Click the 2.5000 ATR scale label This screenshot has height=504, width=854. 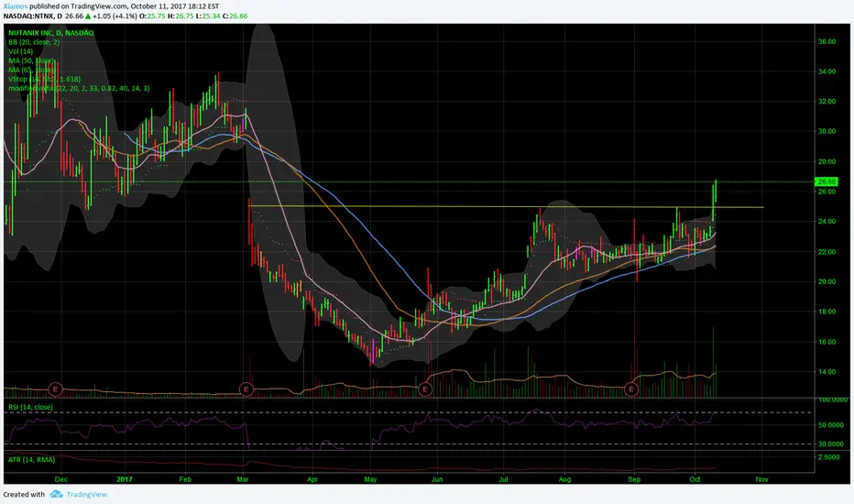point(829,457)
